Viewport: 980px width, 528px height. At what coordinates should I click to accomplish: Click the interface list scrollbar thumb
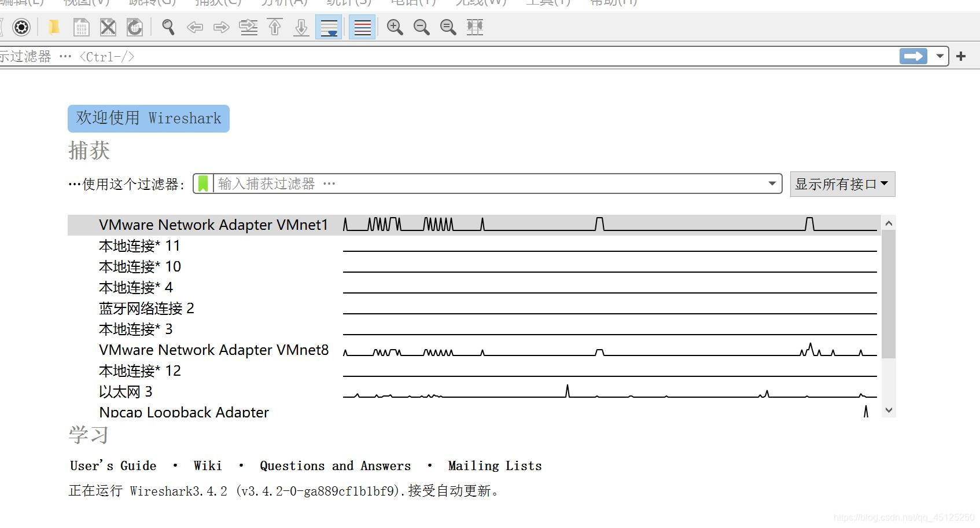tap(889, 294)
